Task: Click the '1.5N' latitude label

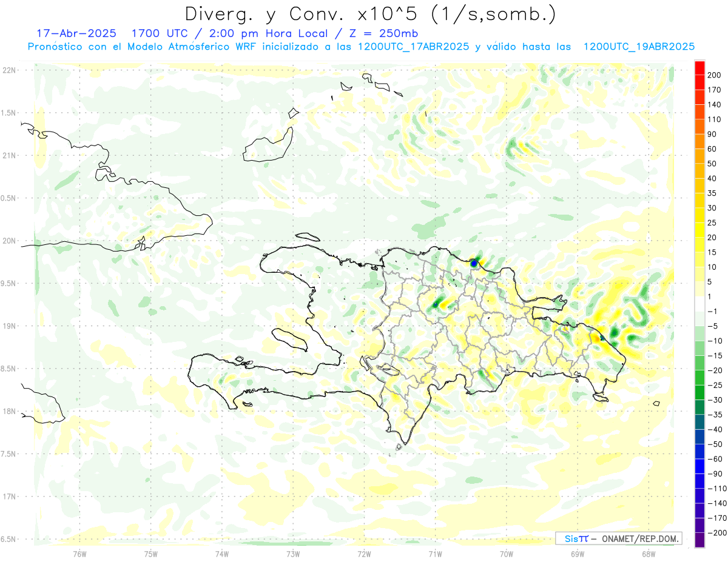Action: tap(8, 113)
